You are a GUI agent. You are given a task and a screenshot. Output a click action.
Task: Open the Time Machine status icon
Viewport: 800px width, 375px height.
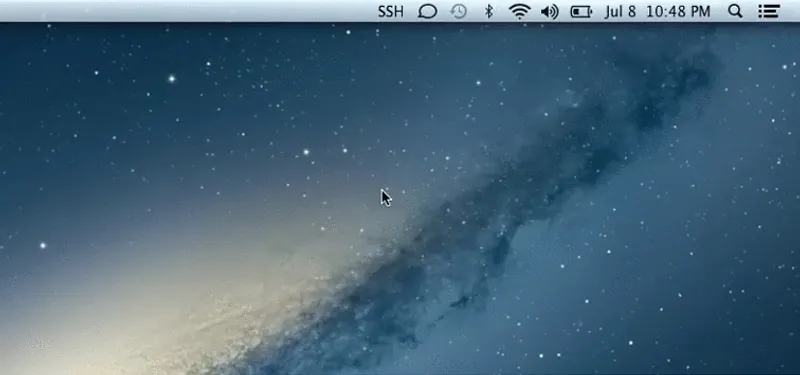459,11
